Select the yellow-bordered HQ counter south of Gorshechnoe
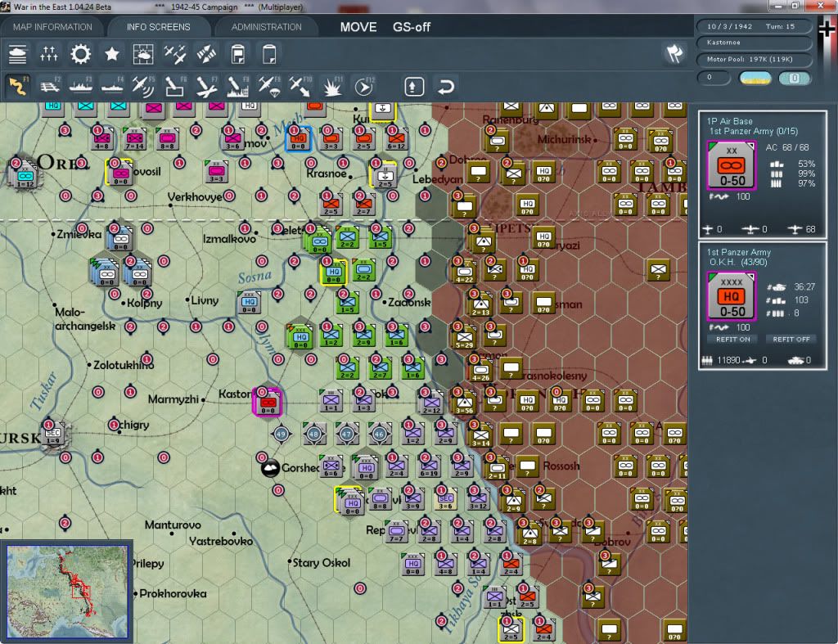The image size is (838, 644). click(x=350, y=502)
